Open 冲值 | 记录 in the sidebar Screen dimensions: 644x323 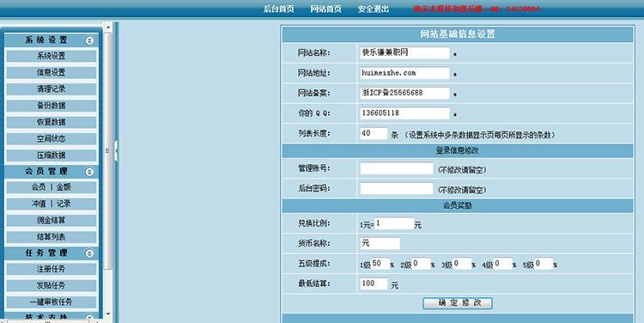(52, 204)
